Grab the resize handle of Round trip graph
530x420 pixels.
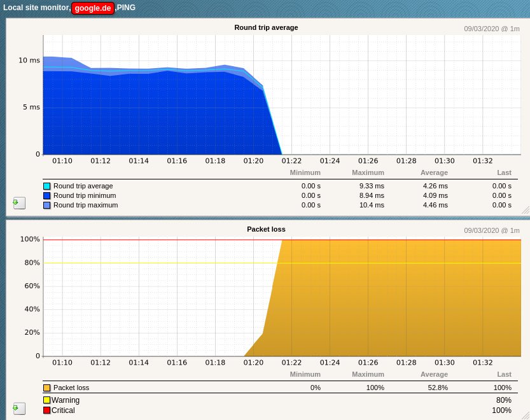click(526, 211)
